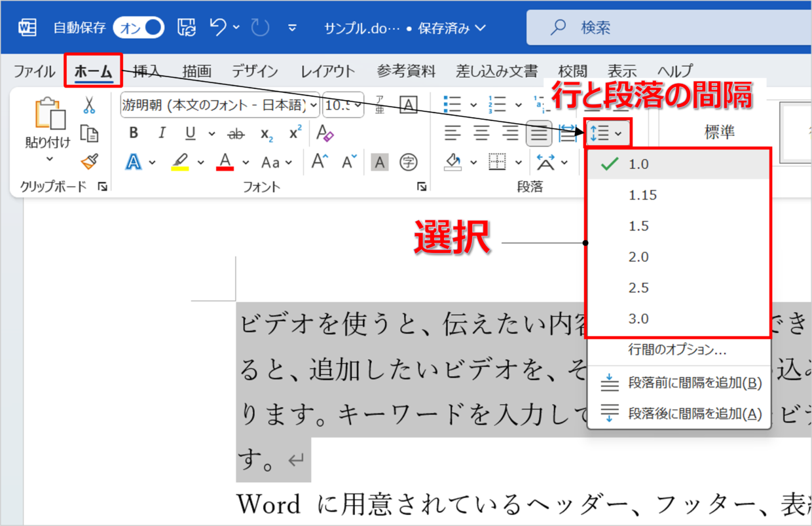Align paragraph text to the left
The height and width of the screenshot is (526, 812).
tap(452, 134)
